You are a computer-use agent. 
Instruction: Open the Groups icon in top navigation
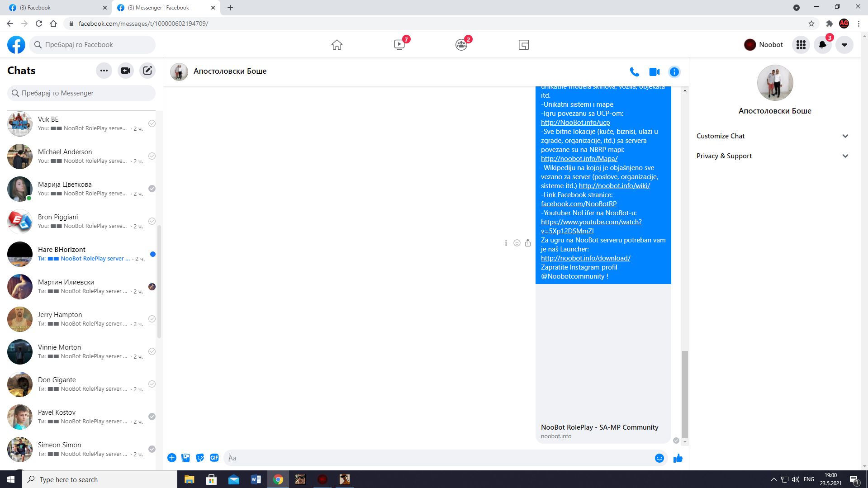click(461, 45)
